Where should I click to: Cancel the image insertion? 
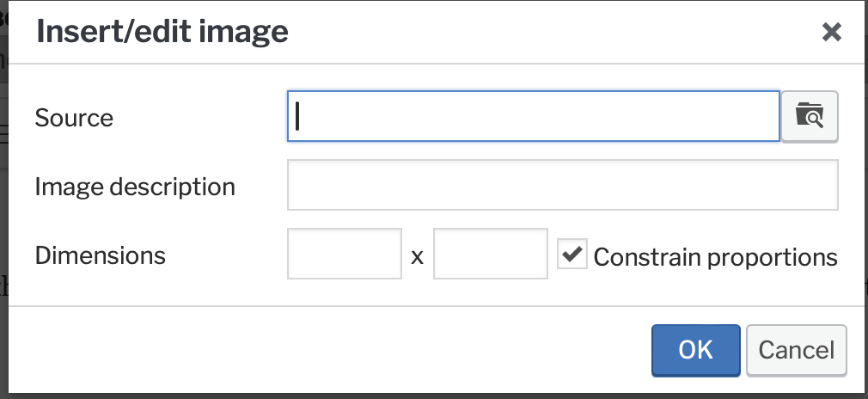[796, 350]
